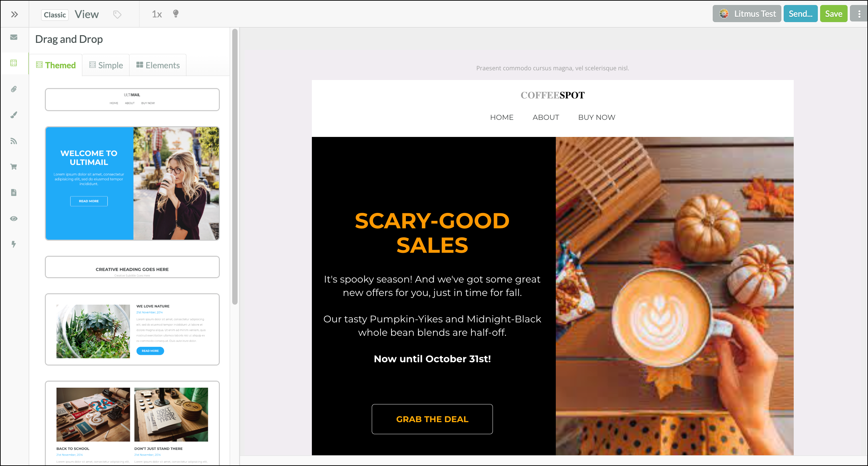Open the lightning bolt automation icon
This screenshot has height=466, width=868.
click(14, 244)
